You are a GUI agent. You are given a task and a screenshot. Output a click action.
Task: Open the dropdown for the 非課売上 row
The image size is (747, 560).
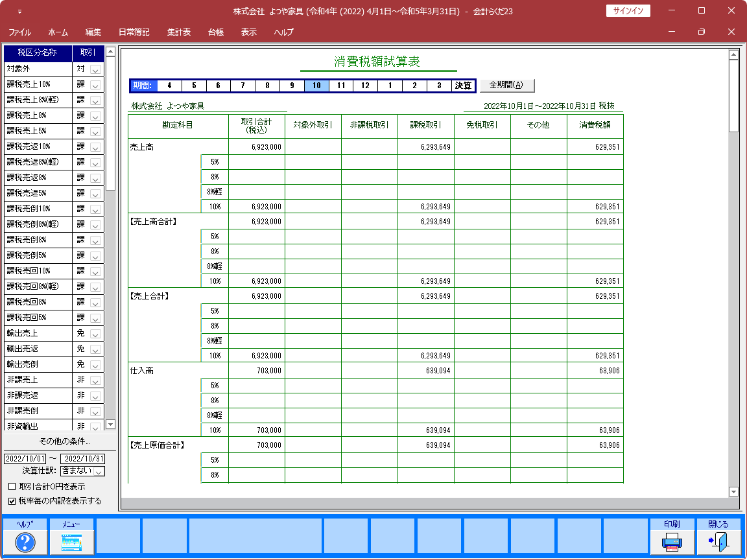[95, 380]
